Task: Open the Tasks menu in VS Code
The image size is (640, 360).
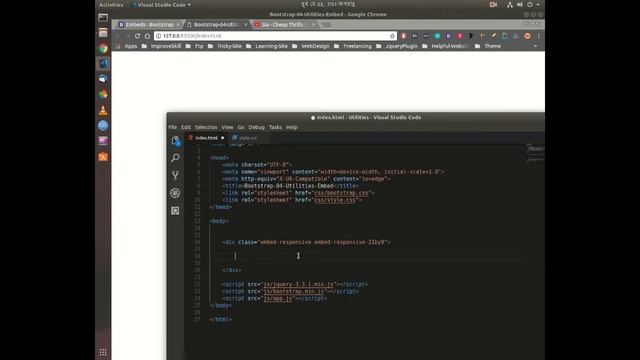Action: click(x=275, y=127)
